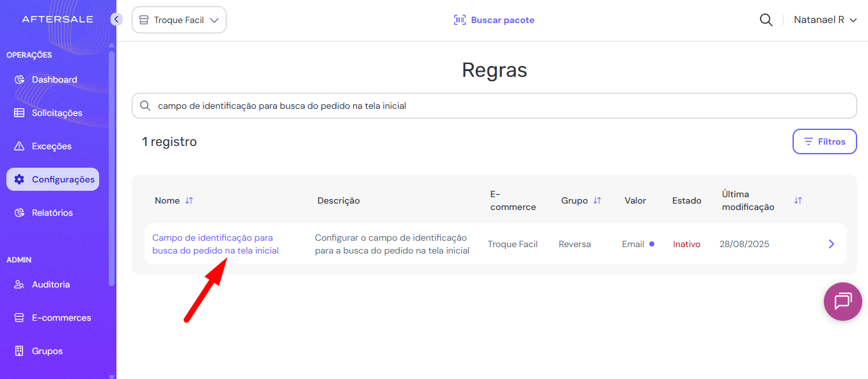Open the chat support bubble

[842, 301]
